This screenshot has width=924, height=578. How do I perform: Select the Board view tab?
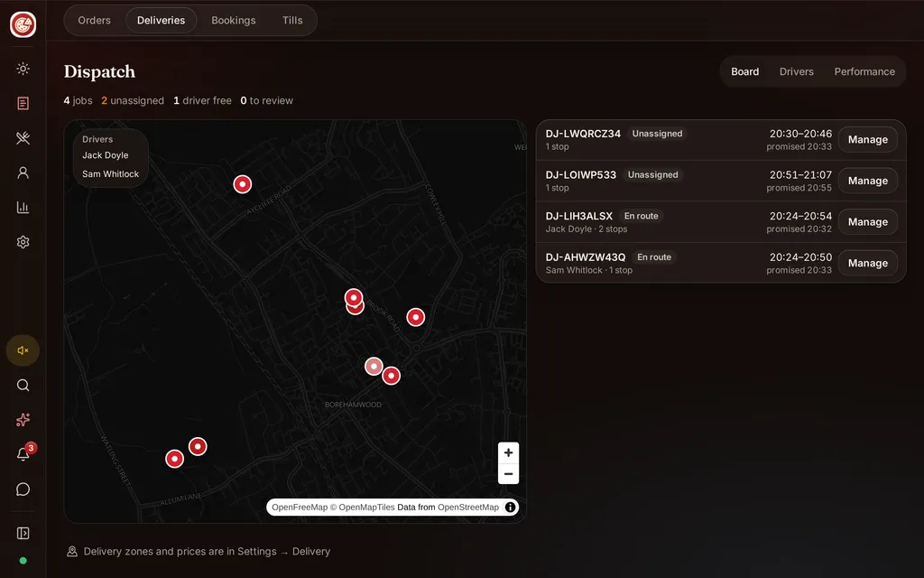click(x=744, y=71)
